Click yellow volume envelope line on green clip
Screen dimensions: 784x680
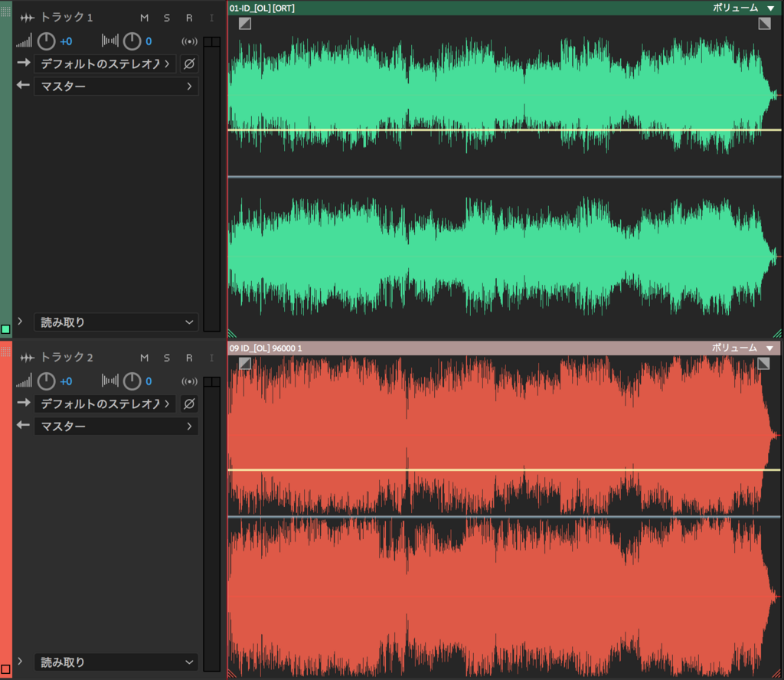pyautogui.click(x=504, y=130)
